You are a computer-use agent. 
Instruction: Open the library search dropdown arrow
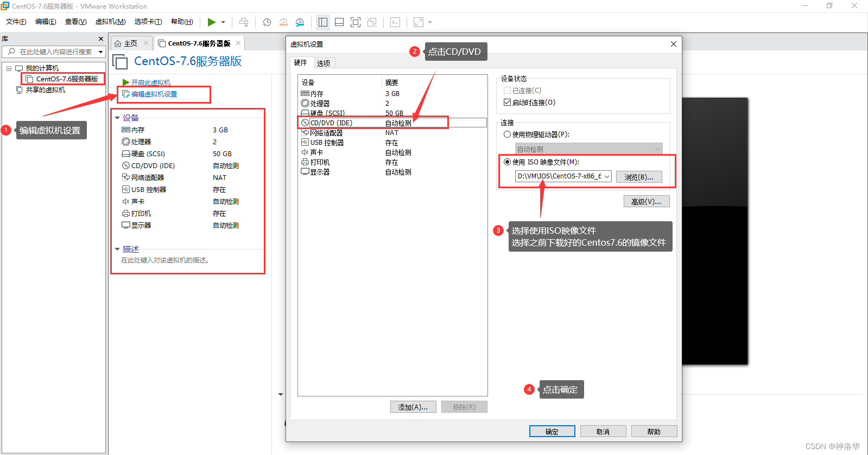pyautogui.click(x=100, y=52)
